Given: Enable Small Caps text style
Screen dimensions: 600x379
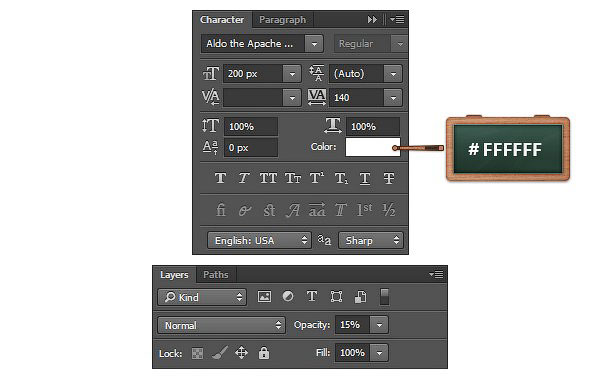Looking at the screenshot, I should [x=293, y=178].
